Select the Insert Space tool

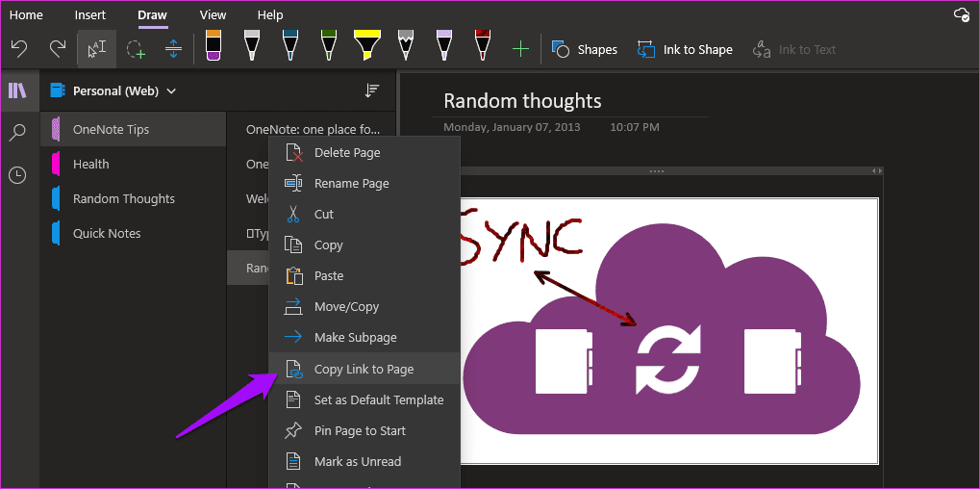click(174, 49)
